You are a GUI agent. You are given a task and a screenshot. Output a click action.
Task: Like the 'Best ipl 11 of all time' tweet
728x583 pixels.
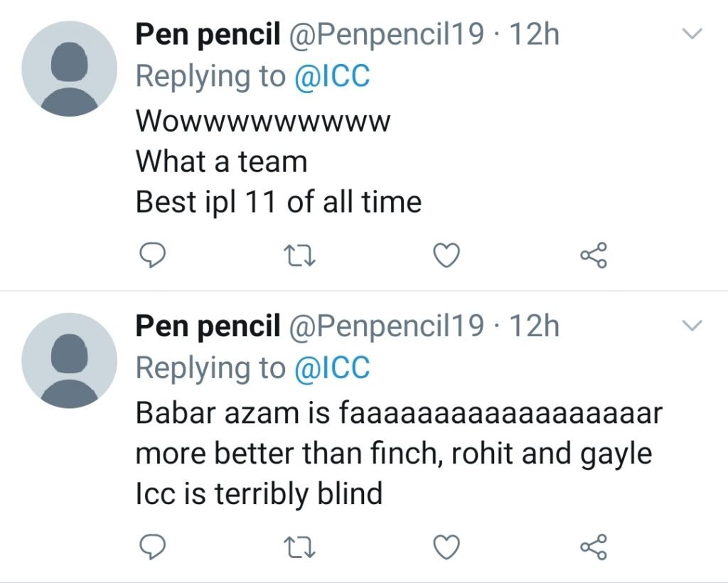[x=446, y=255]
